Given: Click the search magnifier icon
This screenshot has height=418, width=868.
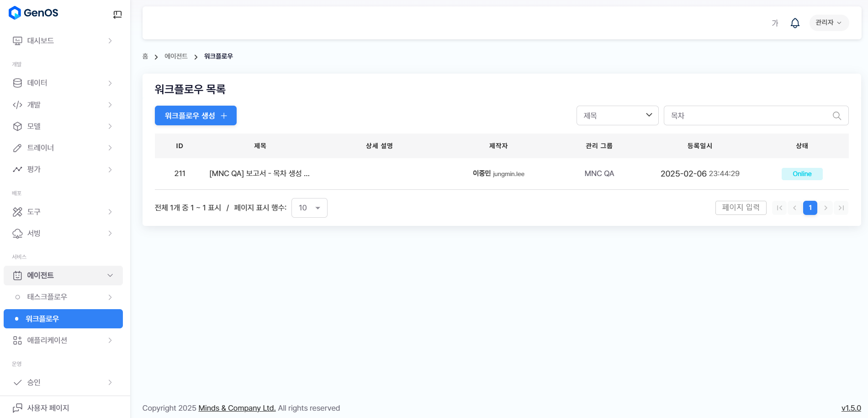Looking at the screenshot, I should click(836, 116).
